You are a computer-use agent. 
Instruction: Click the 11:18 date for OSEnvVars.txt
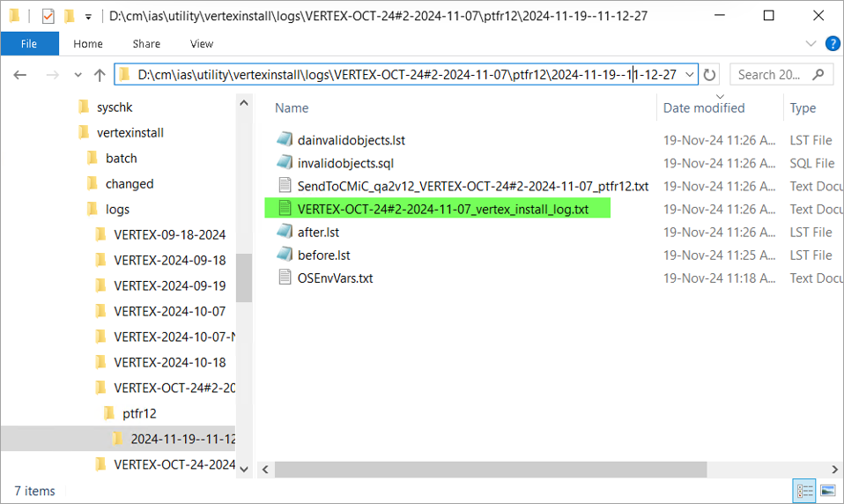pos(719,278)
